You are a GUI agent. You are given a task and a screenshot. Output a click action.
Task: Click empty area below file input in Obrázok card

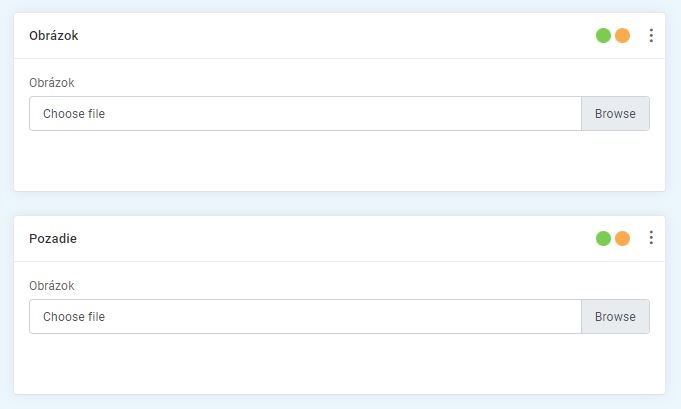339,162
